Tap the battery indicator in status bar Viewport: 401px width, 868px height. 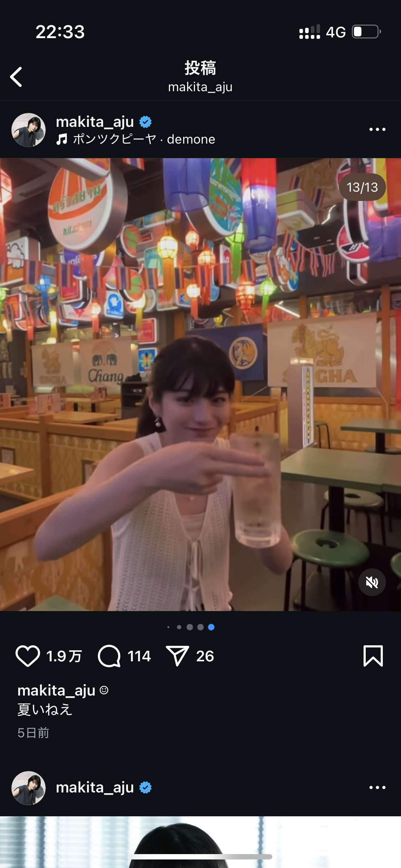tap(366, 32)
